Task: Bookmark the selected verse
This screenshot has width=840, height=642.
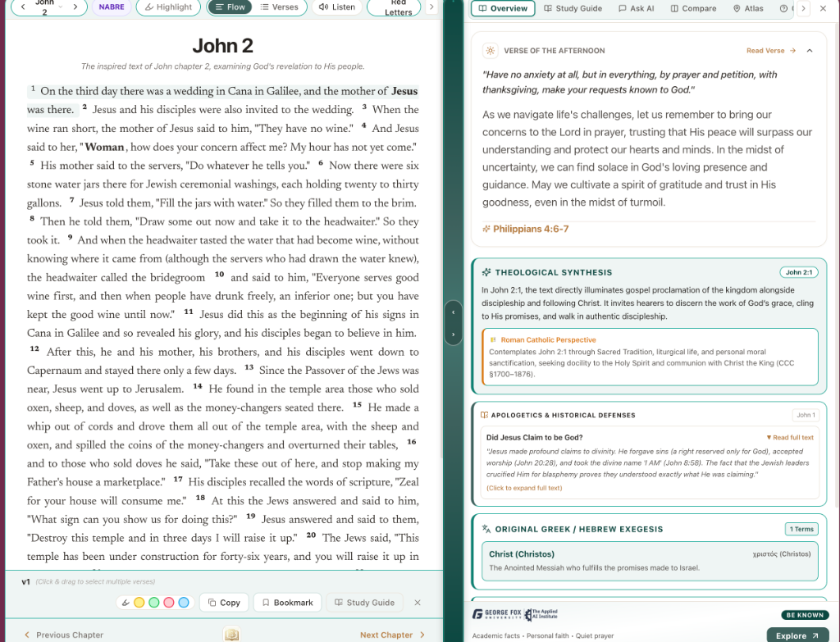Action: tap(287, 603)
